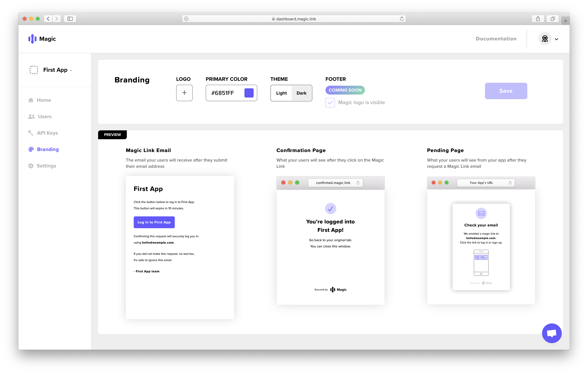The width and height of the screenshot is (588, 374).
Task: Switch theme to Light
Action: (x=281, y=93)
